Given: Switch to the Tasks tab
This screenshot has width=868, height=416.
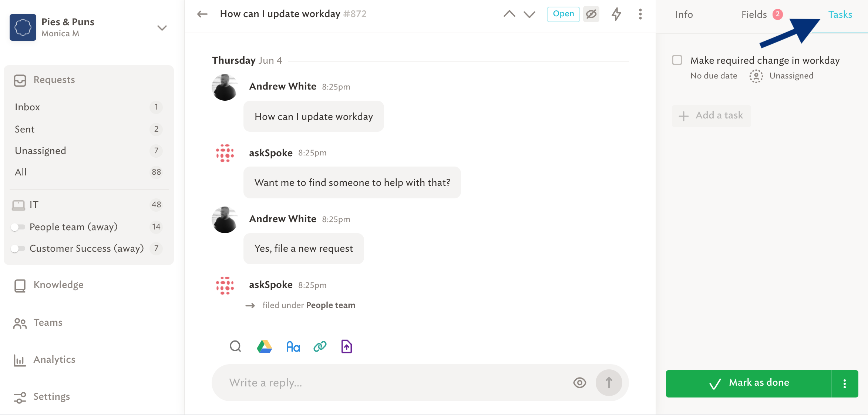Looking at the screenshot, I should click(x=840, y=14).
